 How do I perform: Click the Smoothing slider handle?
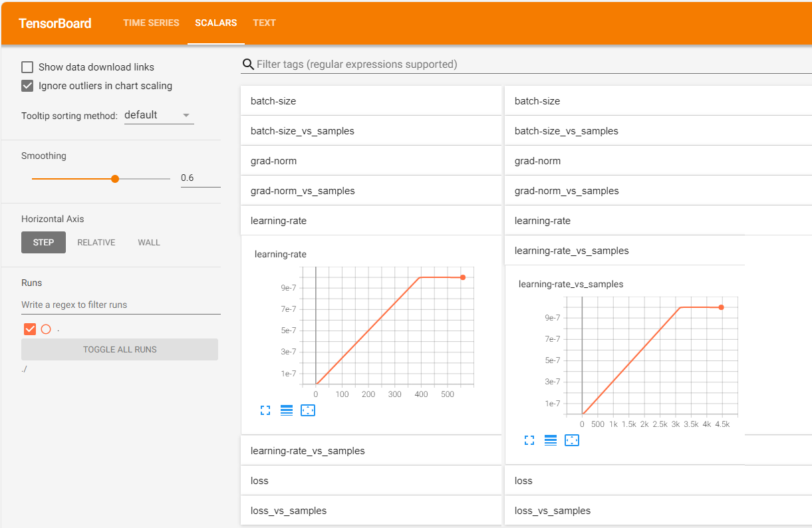[x=115, y=178]
